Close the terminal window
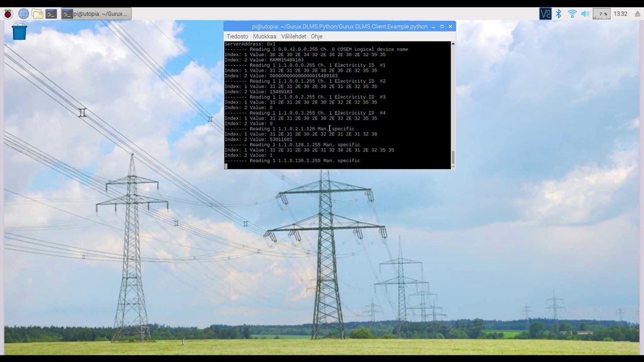This screenshot has width=644, height=362. 450,26
